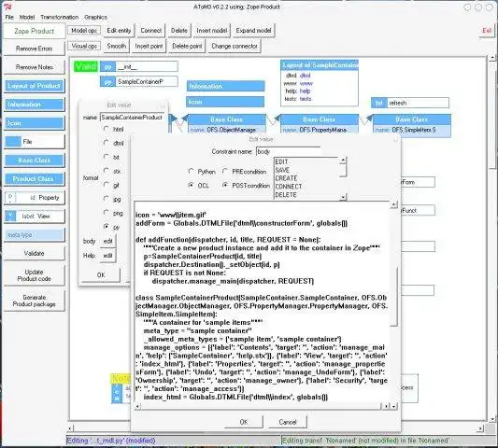This screenshot has height=448, width=498.
Task: Open the Model menu
Action: pos(27,17)
